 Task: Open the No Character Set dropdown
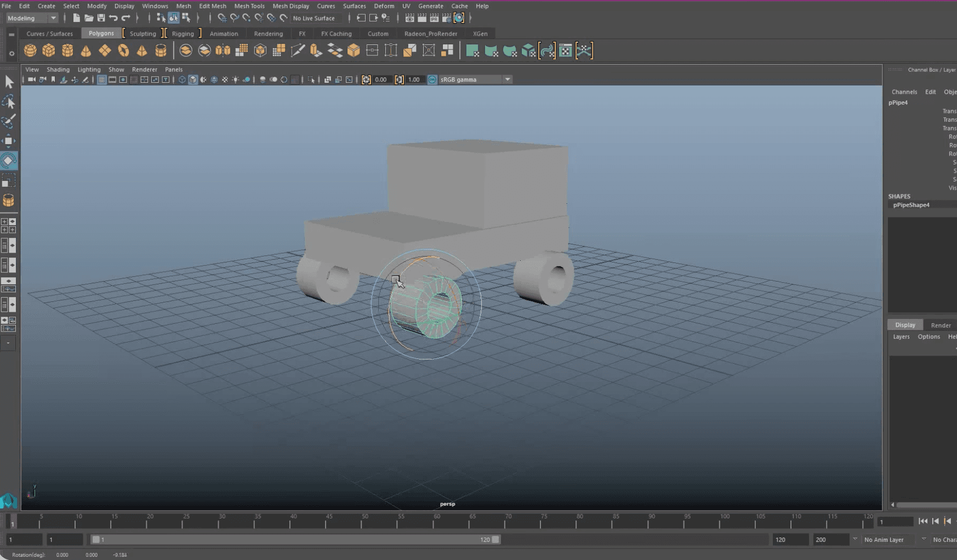(944, 540)
